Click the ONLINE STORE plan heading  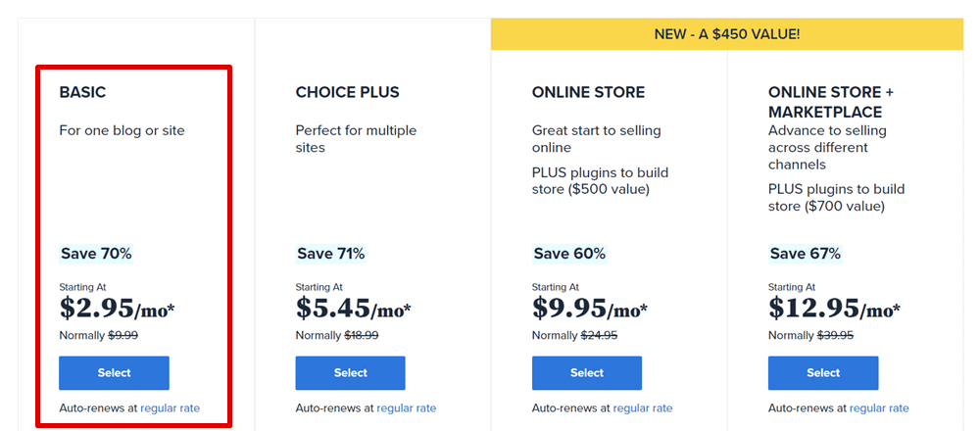point(588,92)
